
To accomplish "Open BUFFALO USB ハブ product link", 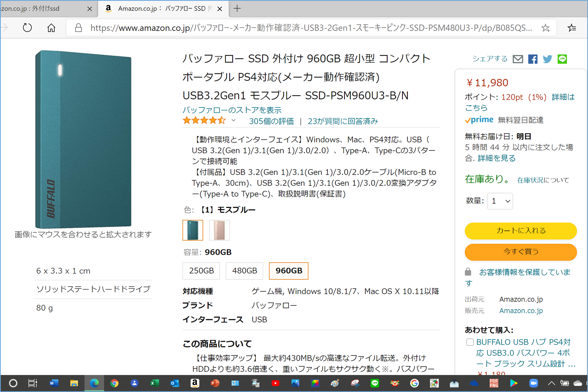I will (526, 353).
